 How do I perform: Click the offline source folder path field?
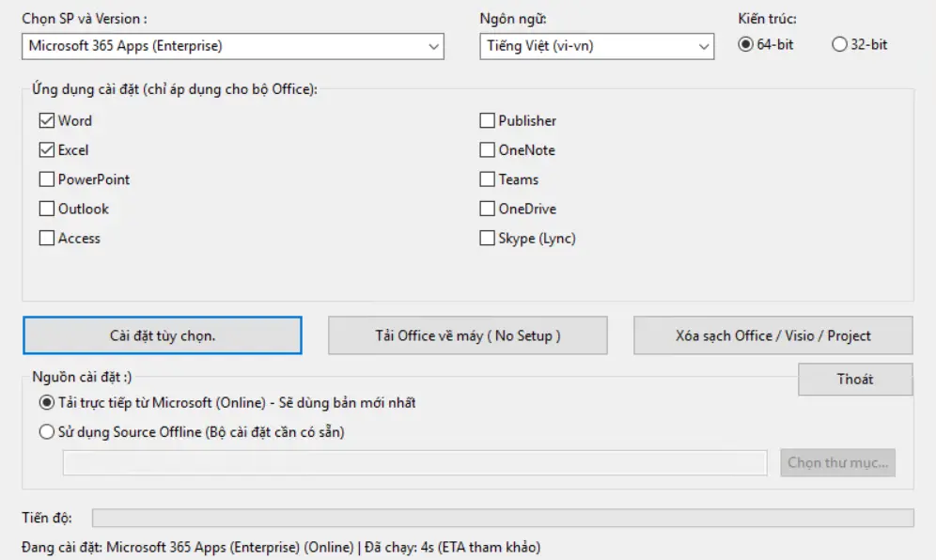[x=414, y=463]
